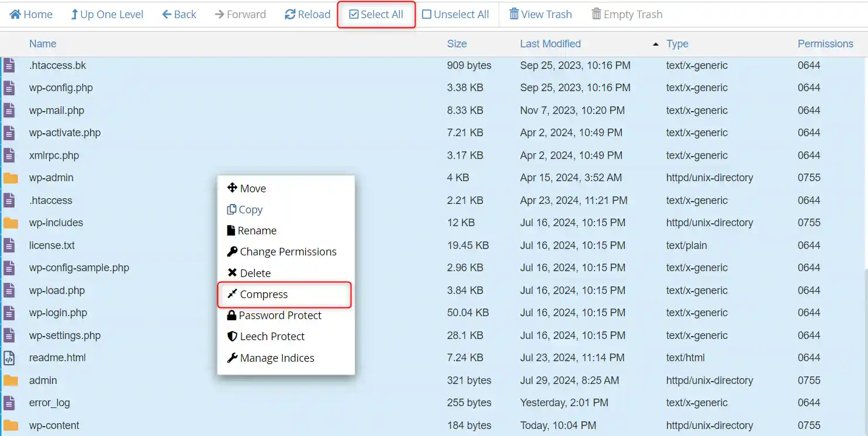Sort files by Size column header

click(x=457, y=44)
